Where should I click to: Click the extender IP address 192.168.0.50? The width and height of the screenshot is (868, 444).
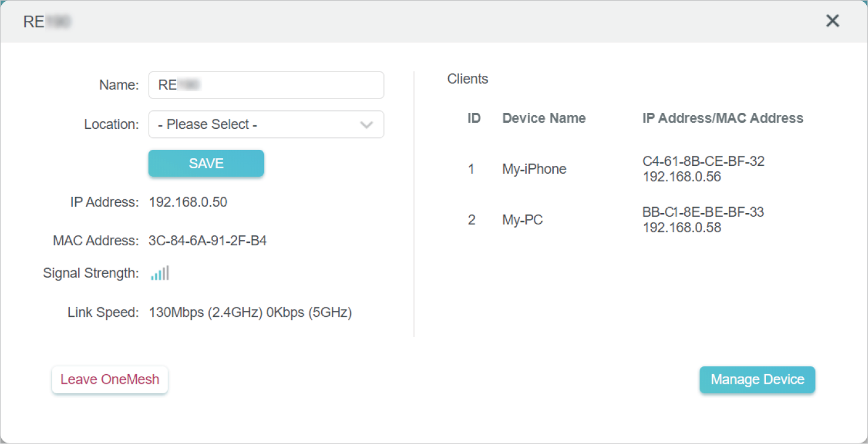coord(188,202)
